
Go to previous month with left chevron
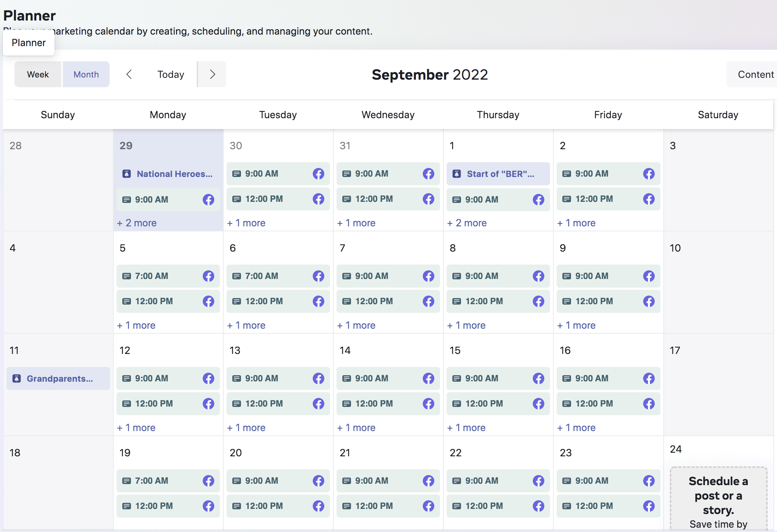tap(129, 74)
